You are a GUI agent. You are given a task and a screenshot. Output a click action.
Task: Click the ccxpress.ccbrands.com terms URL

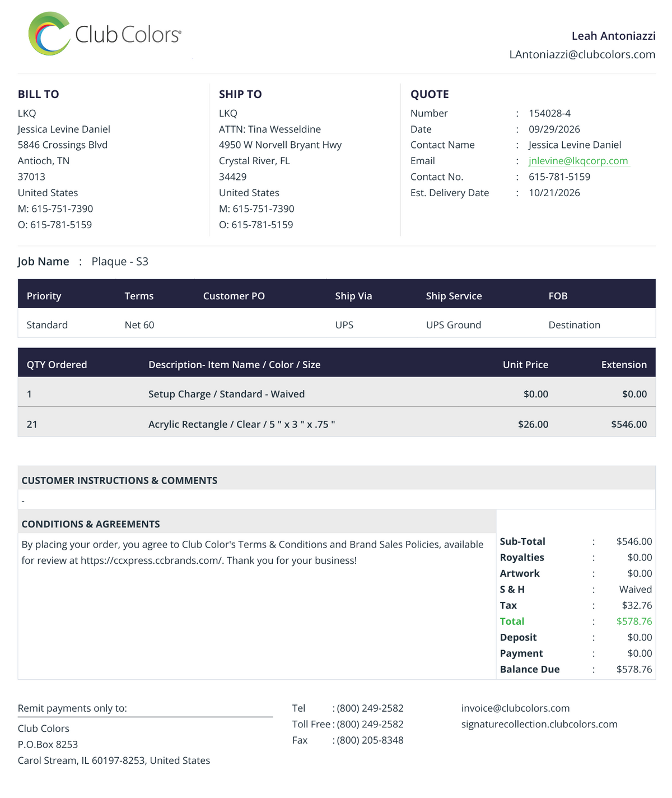[x=152, y=560]
